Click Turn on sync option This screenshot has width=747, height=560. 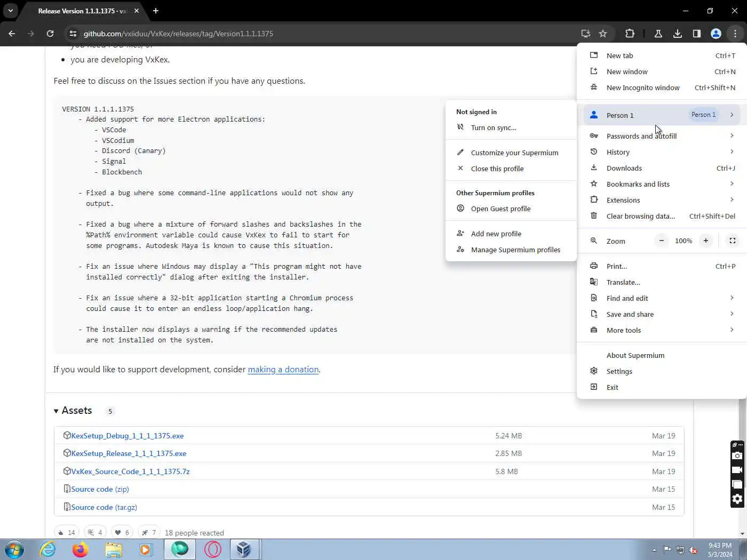point(511,127)
